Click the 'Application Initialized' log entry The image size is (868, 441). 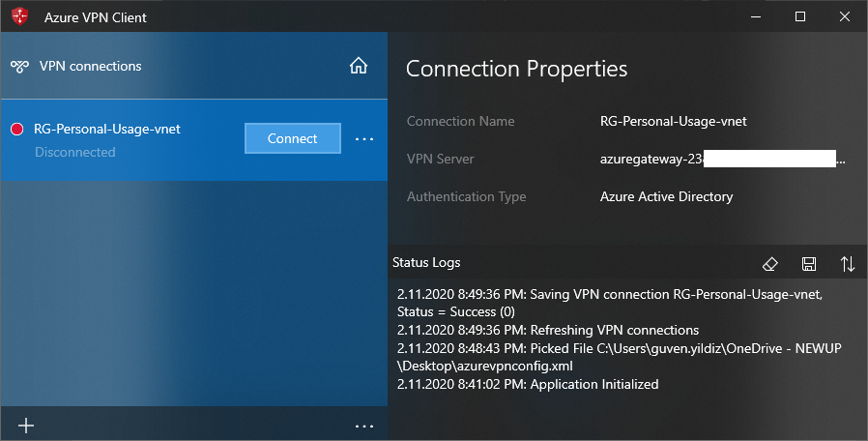pyautogui.click(x=528, y=385)
